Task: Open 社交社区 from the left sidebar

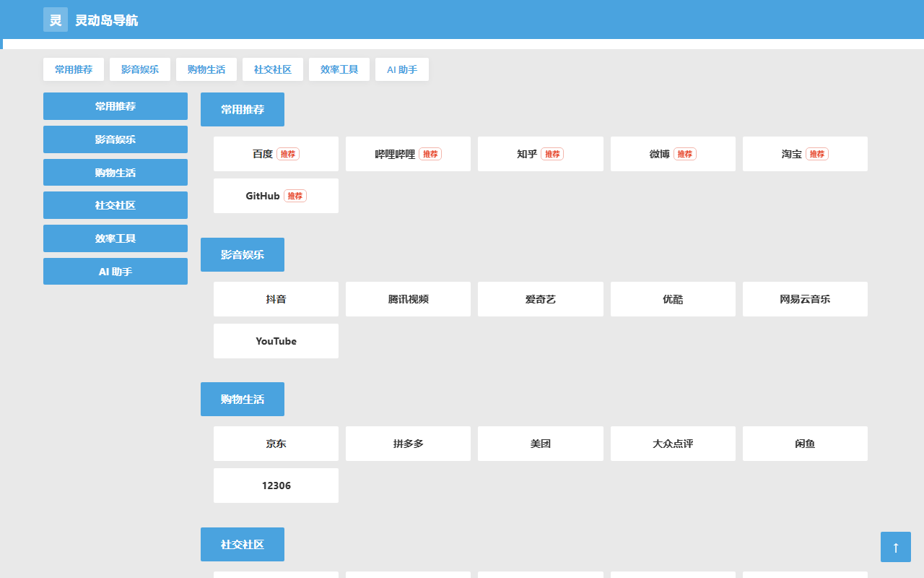Action: pos(115,205)
